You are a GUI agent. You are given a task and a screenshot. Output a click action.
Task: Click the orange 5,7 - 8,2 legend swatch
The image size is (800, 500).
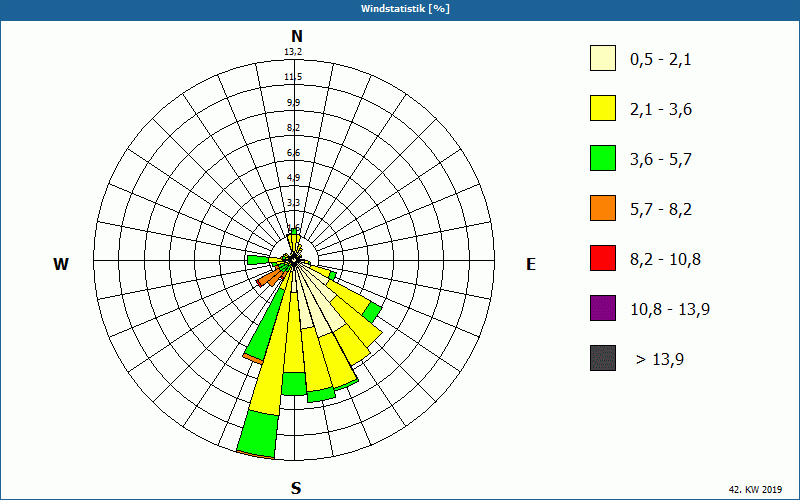[603, 208]
